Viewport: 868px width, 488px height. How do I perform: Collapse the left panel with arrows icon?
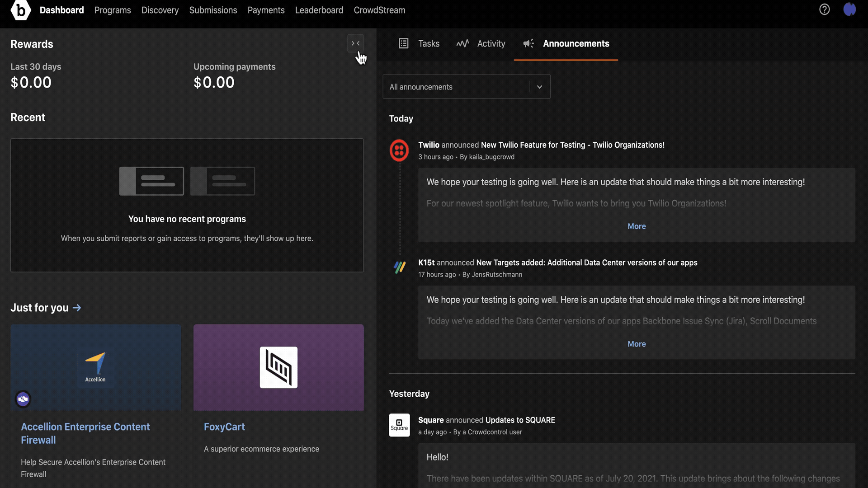click(x=356, y=43)
